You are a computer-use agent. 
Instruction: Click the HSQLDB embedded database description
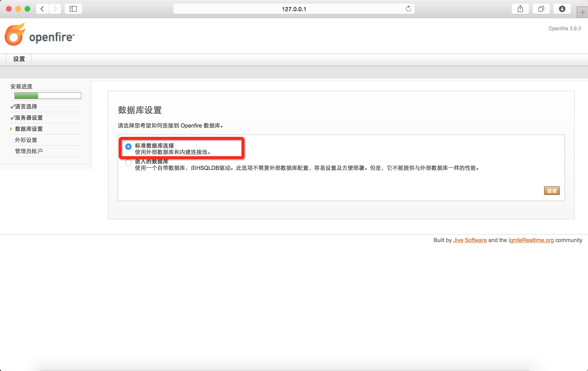point(307,168)
